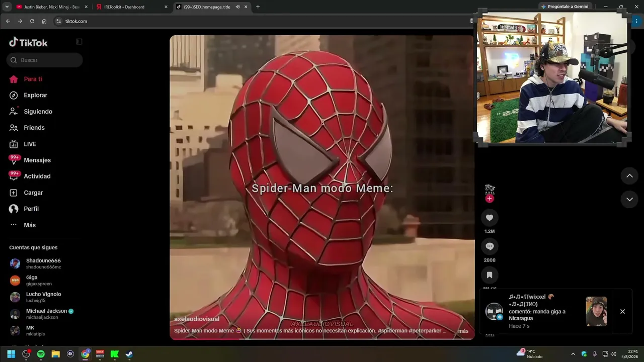
Task: Open Mensajes icon with 99+ badge
Action: [x=14, y=160]
